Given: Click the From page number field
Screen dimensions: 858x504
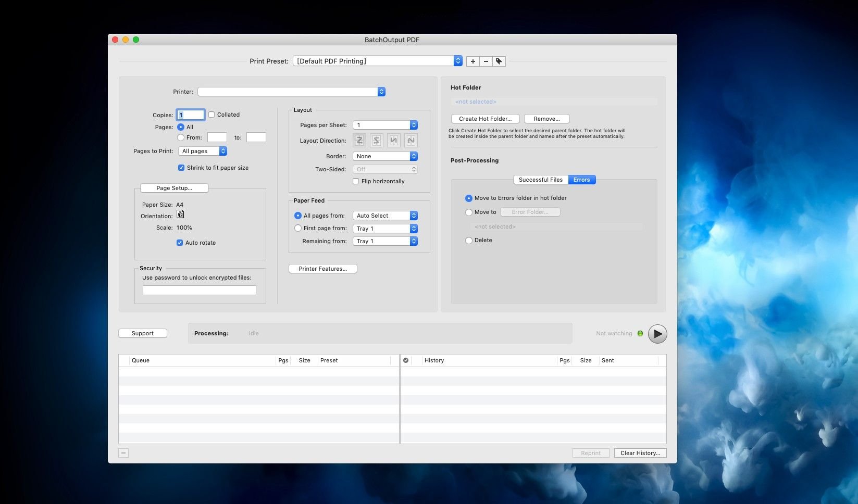Looking at the screenshot, I should [217, 137].
